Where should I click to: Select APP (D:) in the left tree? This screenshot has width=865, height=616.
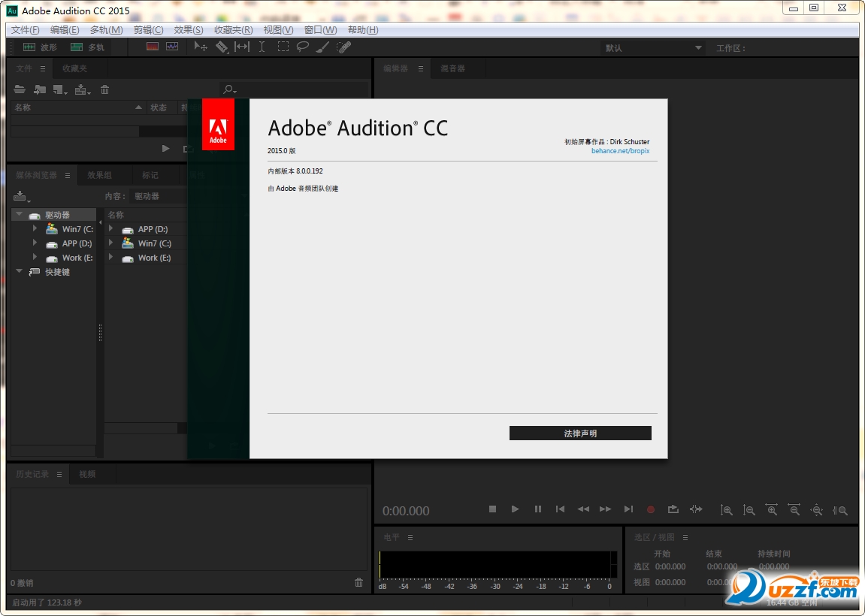(x=77, y=243)
